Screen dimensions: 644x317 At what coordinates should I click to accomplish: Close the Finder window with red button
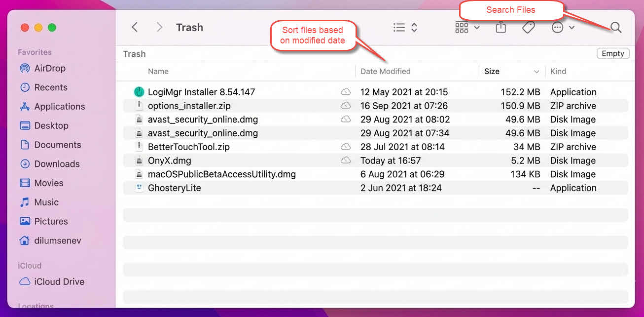[25, 28]
